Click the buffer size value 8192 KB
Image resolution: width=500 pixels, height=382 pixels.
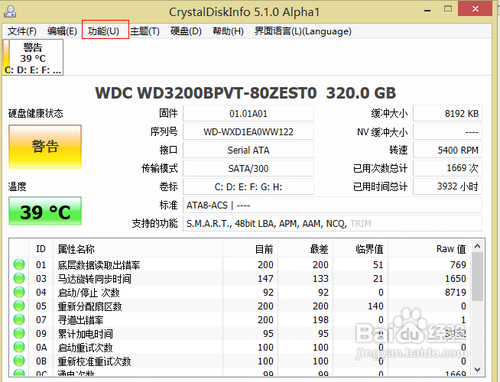(448, 114)
